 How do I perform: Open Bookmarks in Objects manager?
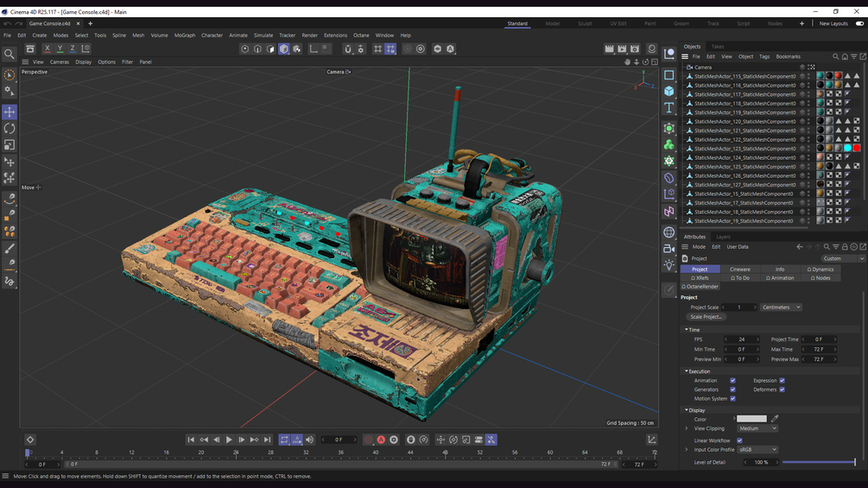pos(789,56)
